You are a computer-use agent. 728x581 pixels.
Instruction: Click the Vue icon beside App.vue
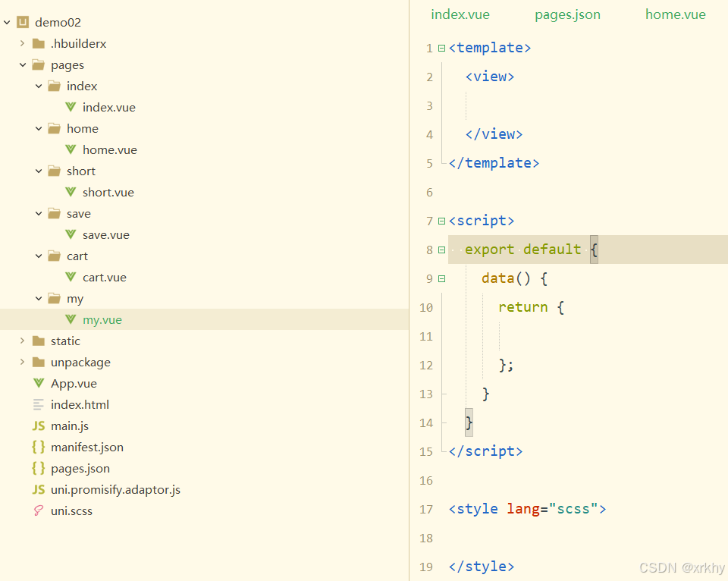[x=39, y=383]
